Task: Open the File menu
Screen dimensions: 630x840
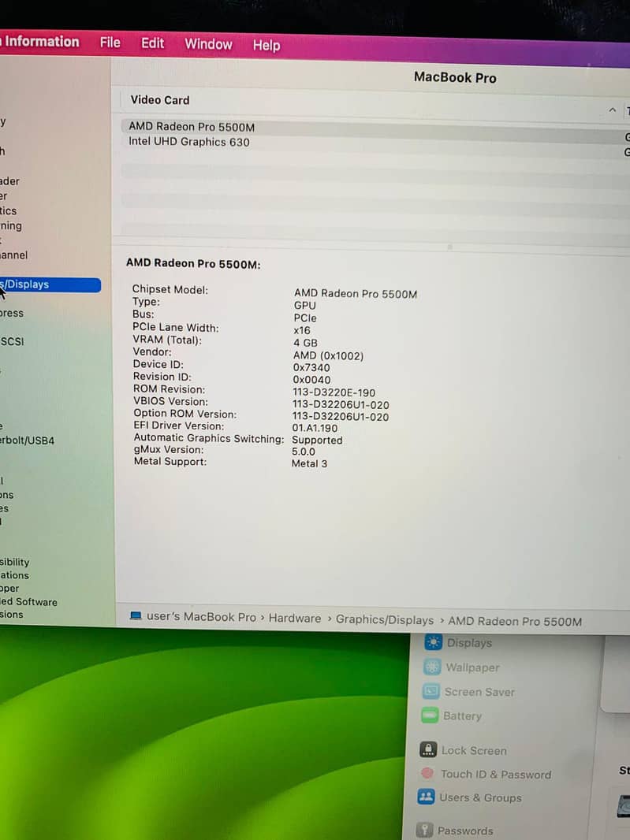Action: coord(110,43)
